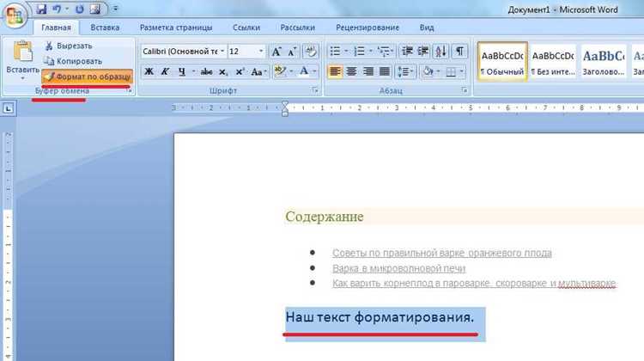
Task: Apply Без интервала style
Action: pos(553,62)
